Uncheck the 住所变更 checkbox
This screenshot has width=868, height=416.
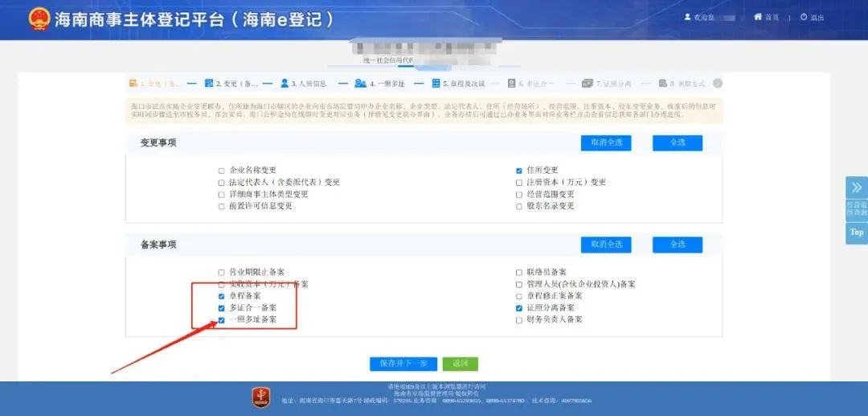519,171
